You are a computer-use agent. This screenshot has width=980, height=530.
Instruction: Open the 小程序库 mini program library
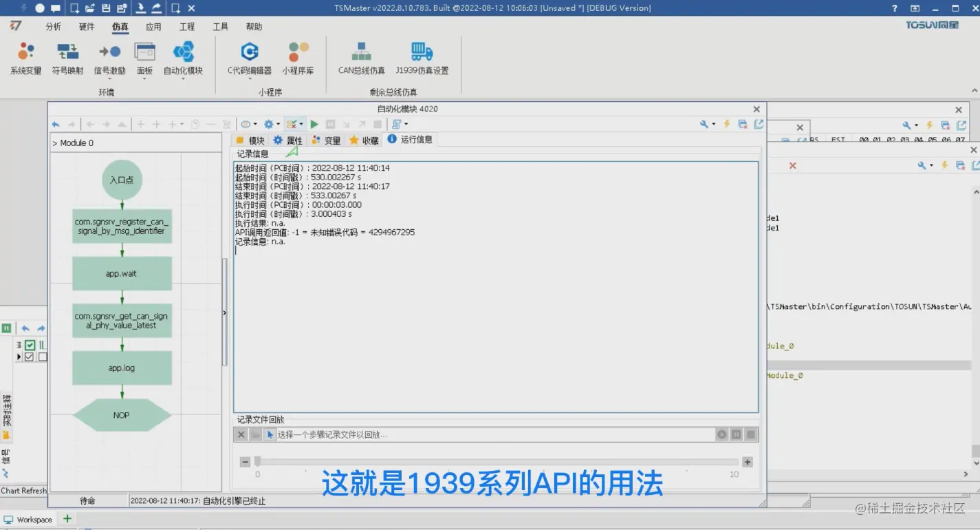click(298, 58)
